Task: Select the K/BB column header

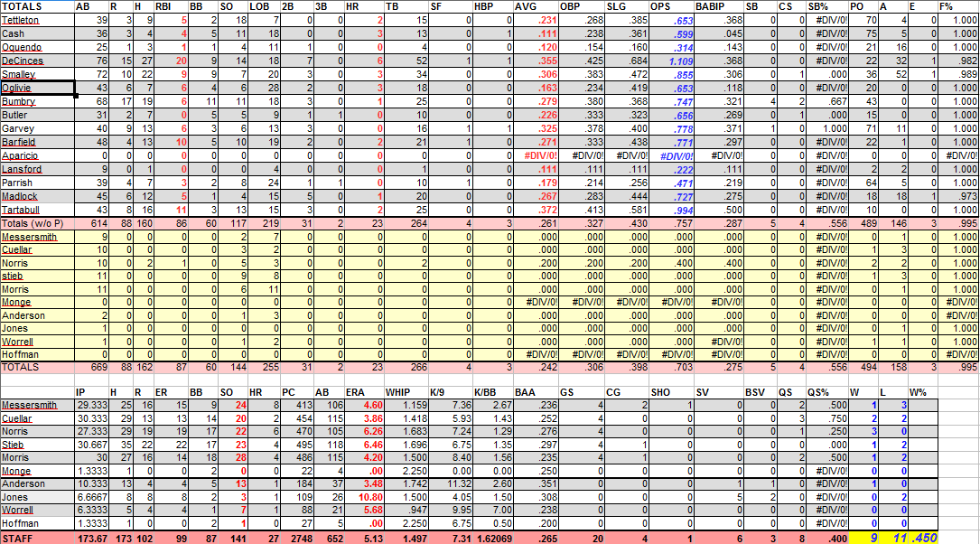Action: coord(492,393)
